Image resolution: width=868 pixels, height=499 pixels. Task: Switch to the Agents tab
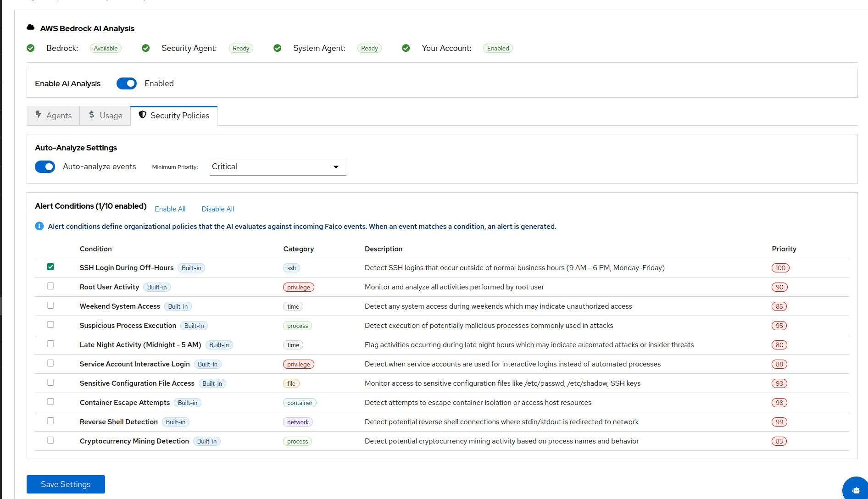click(x=53, y=116)
